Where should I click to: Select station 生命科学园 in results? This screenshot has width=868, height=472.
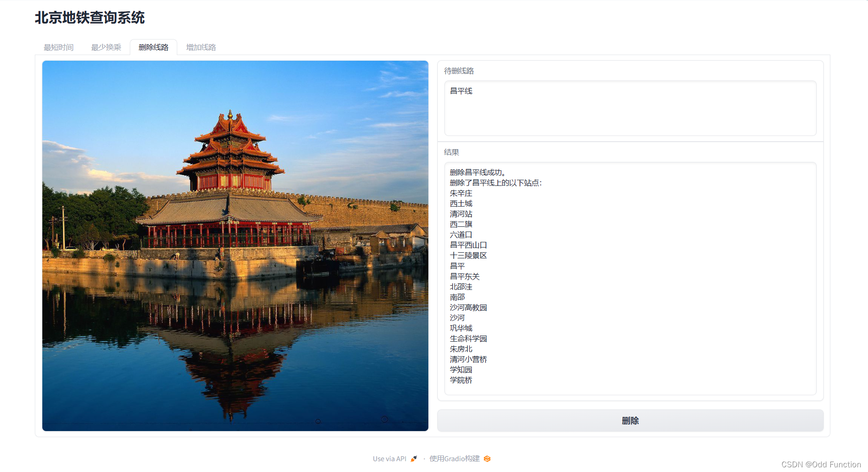coord(468,338)
